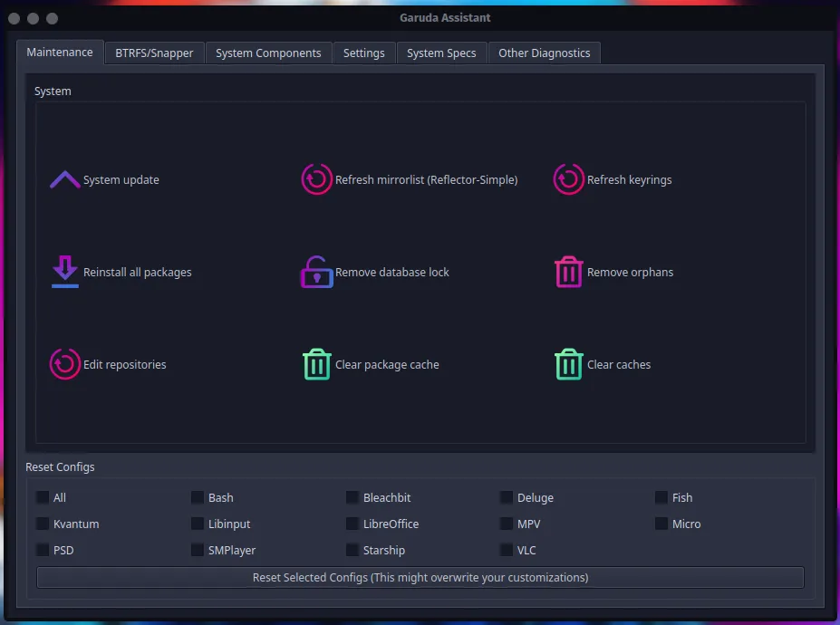
Task: Check the VLC config box
Action: [x=506, y=550]
